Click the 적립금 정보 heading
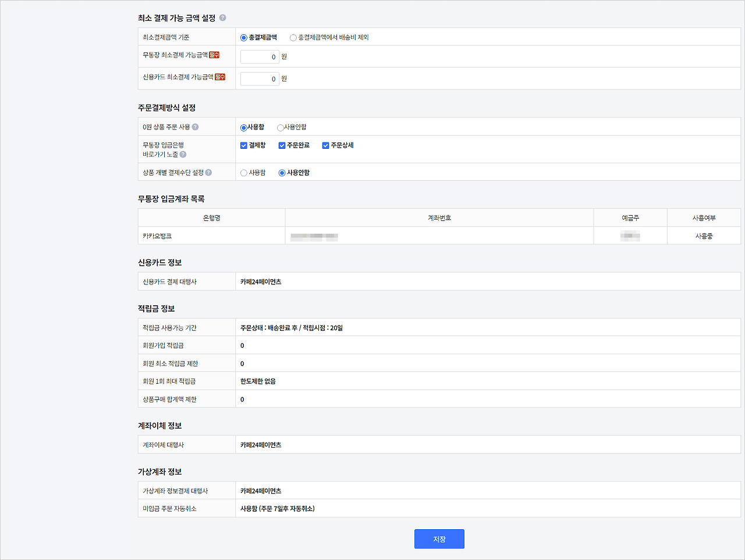 pos(156,308)
